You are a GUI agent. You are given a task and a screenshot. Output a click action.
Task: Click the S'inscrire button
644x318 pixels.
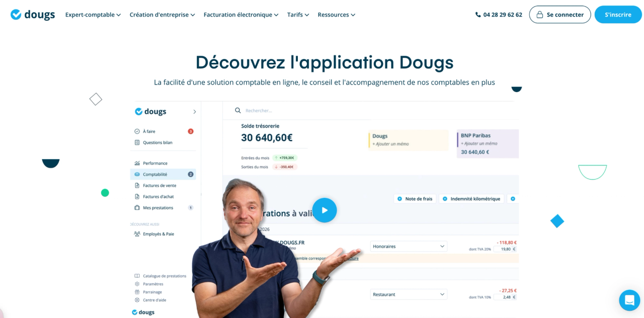pos(618,15)
